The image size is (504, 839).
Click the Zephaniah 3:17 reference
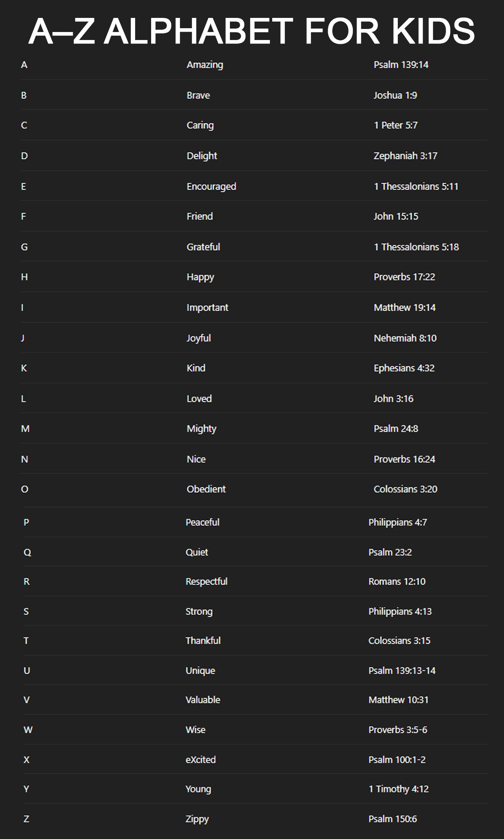(x=405, y=156)
